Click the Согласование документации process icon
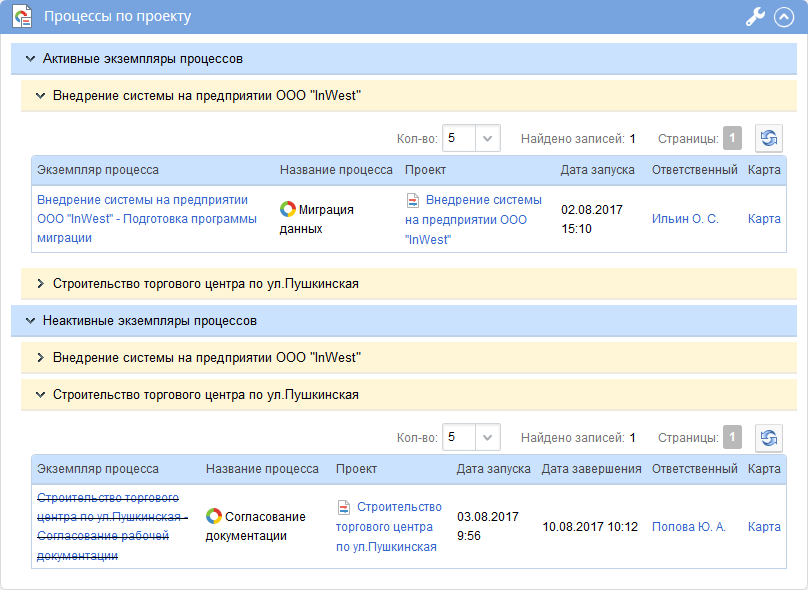Viewport: 808px width, 590px height. pos(213,516)
